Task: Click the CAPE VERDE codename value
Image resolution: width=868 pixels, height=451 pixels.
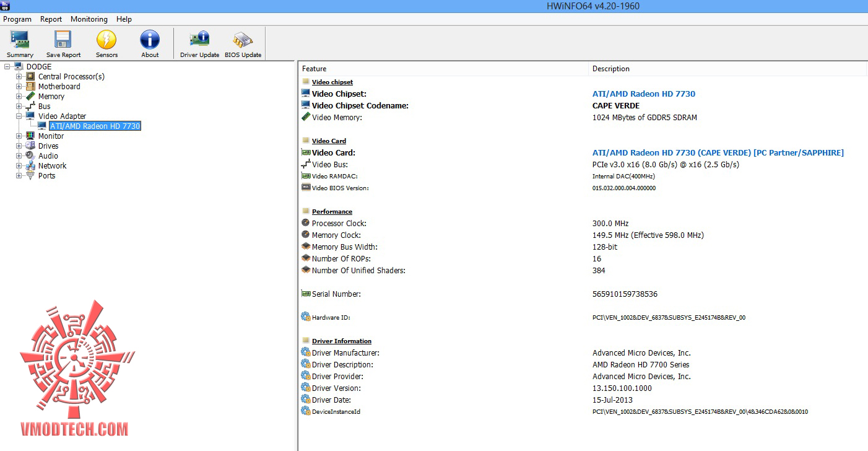Action: tap(616, 106)
